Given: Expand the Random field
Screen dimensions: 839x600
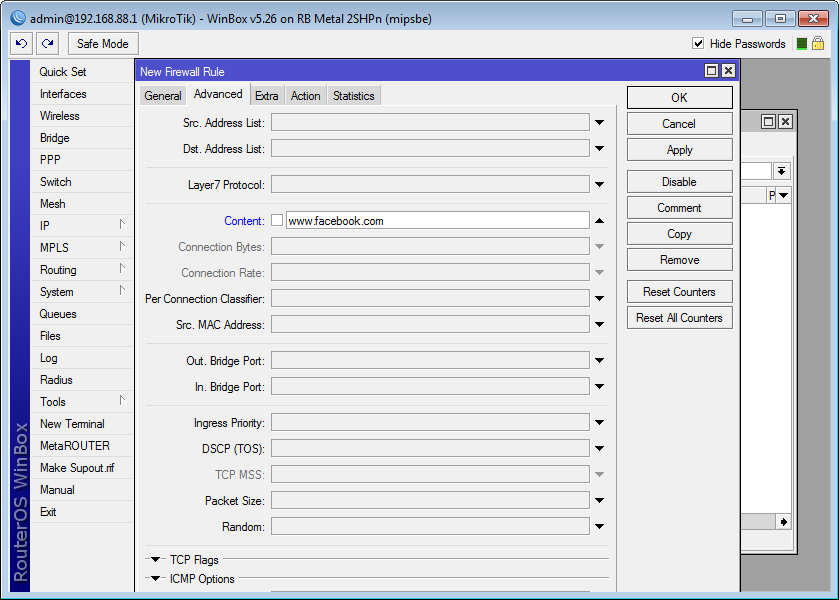Looking at the screenshot, I should click(x=599, y=527).
